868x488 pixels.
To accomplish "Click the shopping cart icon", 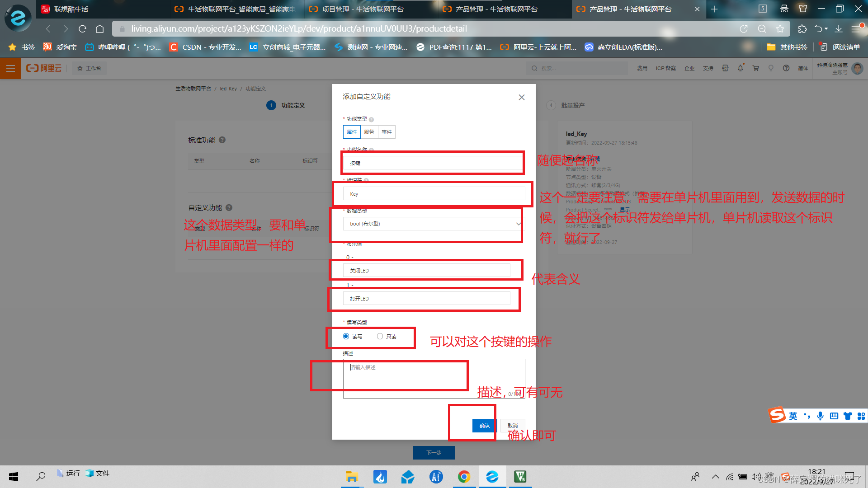I will (755, 68).
